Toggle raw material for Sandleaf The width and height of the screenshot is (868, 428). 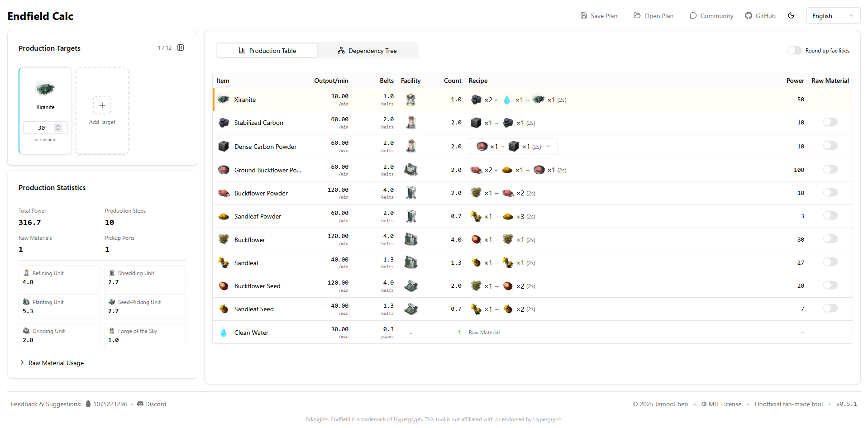pos(830,262)
